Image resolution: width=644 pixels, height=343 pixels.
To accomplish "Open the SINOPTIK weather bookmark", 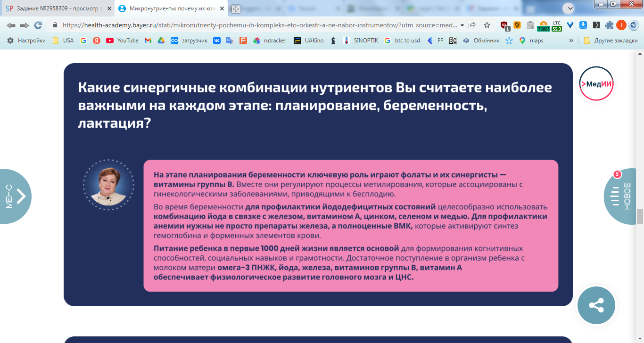I will 361,41.
